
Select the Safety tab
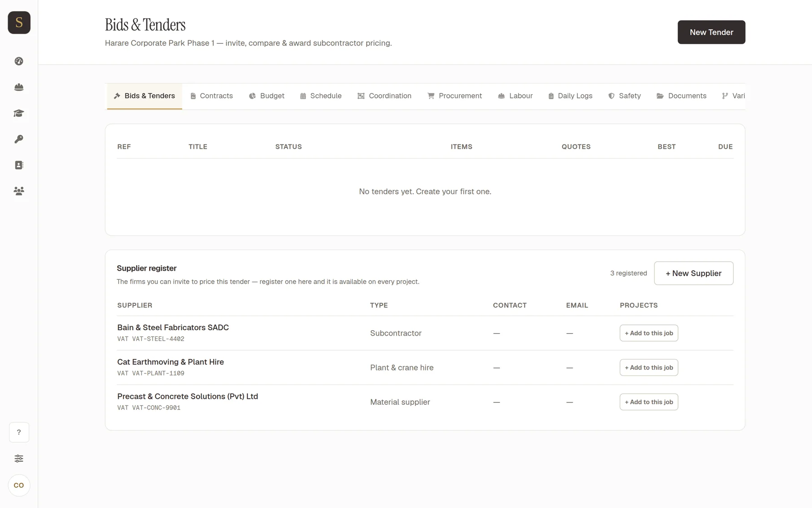(x=624, y=96)
